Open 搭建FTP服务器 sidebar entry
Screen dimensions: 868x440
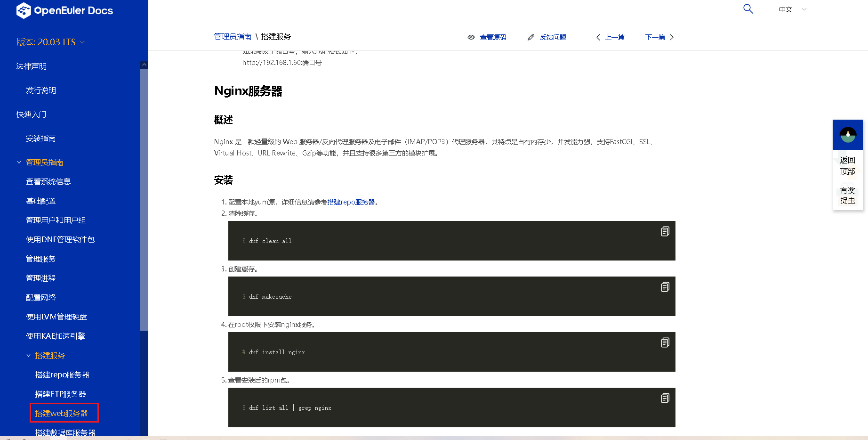point(61,394)
